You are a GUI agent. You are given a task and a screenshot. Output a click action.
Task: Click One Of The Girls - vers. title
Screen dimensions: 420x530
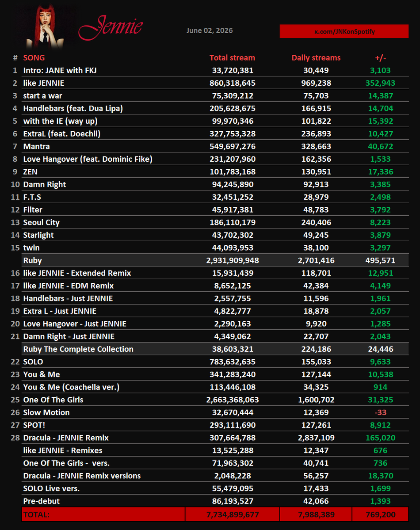[66, 463]
